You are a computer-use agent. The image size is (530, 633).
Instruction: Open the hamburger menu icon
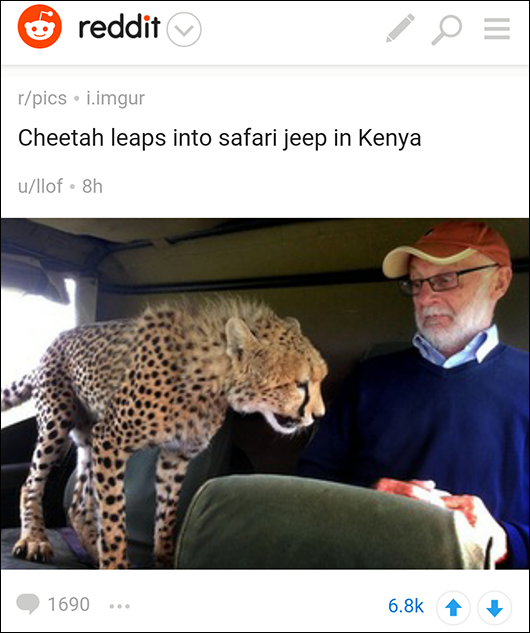497,29
